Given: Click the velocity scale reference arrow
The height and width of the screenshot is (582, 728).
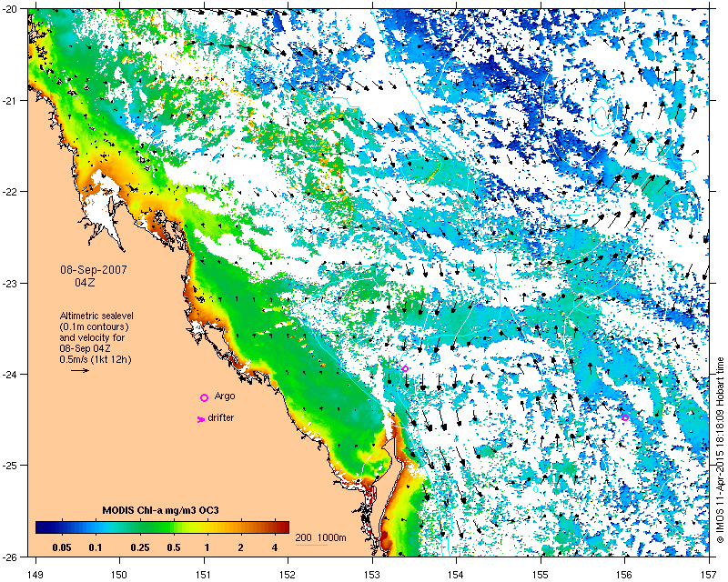Looking at the screenshot, I should (x=80, y=370).
